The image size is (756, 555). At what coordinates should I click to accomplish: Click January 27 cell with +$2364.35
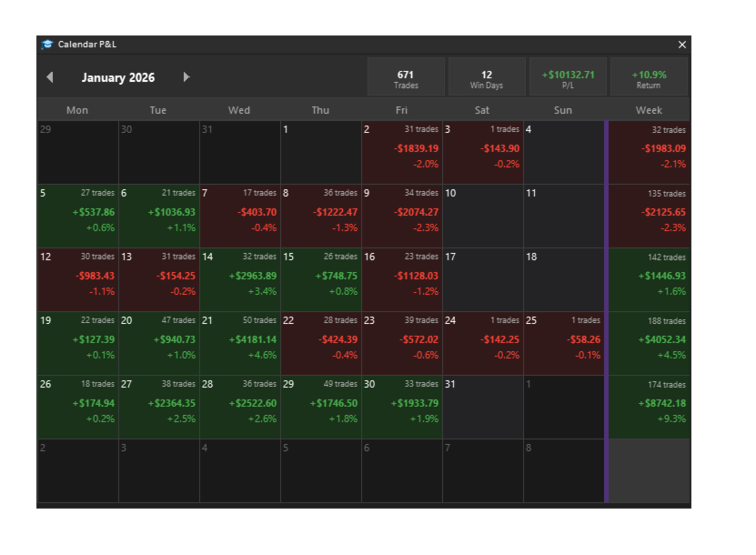click(x=159, y=407)
